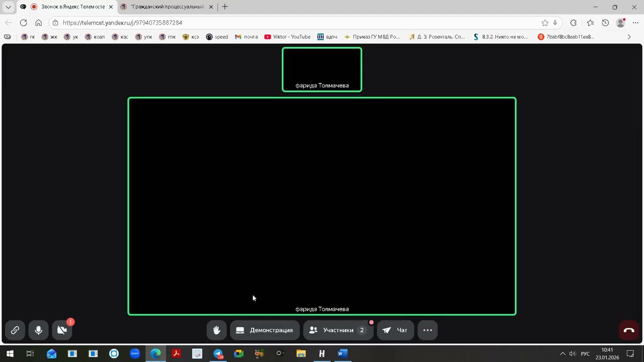Select the small фарида Толмачева video thumbnail
Viewport: 644px width, 362px height.
[322, 69]
